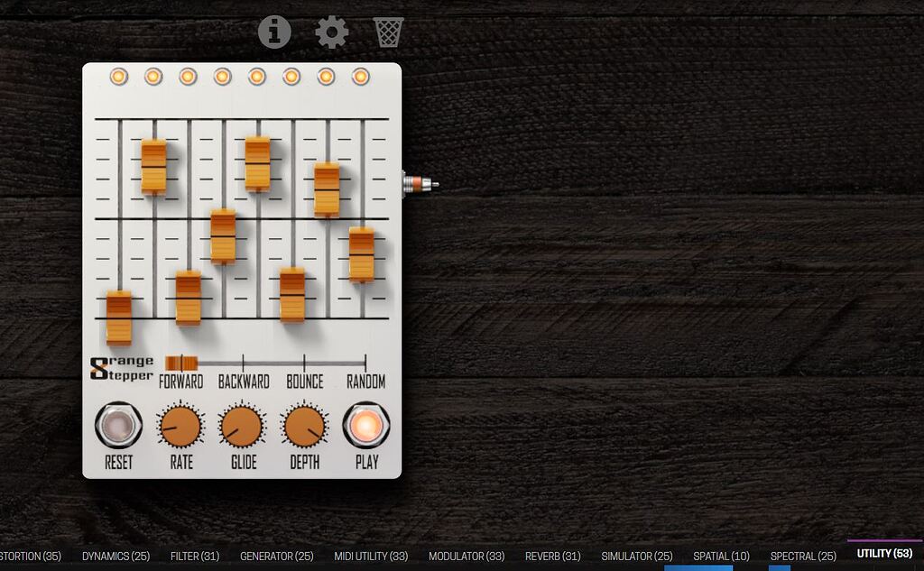Viewport: 924px width, 571px height.
Task: Click the Orange Stepper logo
Action: pos(122,366)
